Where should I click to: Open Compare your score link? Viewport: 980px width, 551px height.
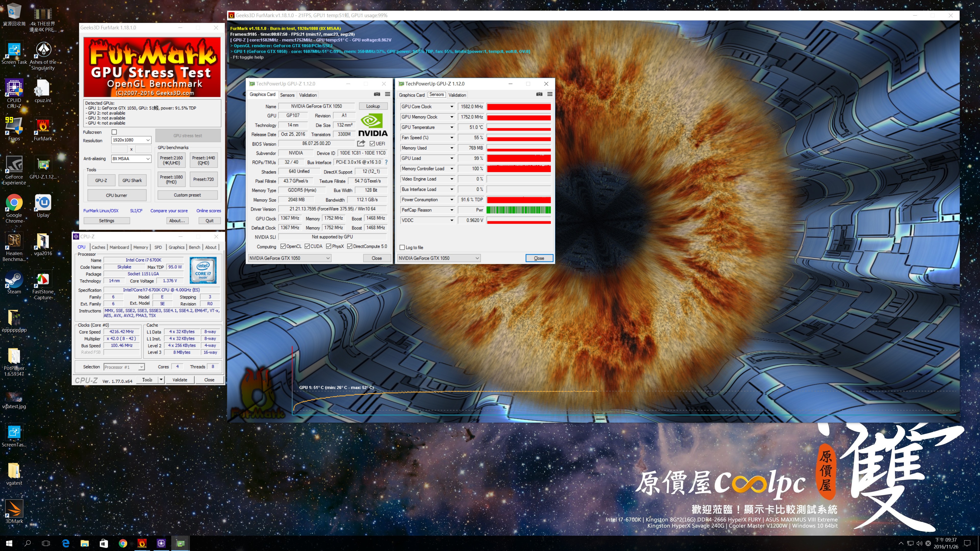click(168, 211)
